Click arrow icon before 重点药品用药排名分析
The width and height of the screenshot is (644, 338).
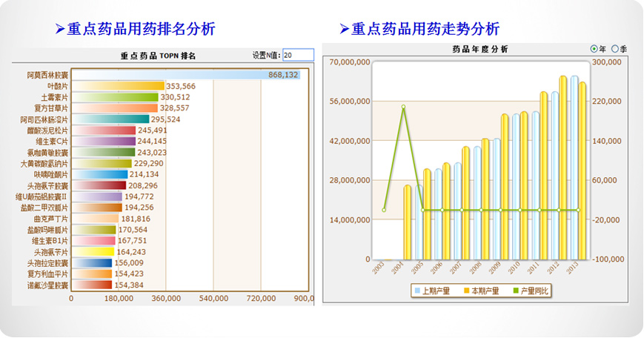point(60,30)
